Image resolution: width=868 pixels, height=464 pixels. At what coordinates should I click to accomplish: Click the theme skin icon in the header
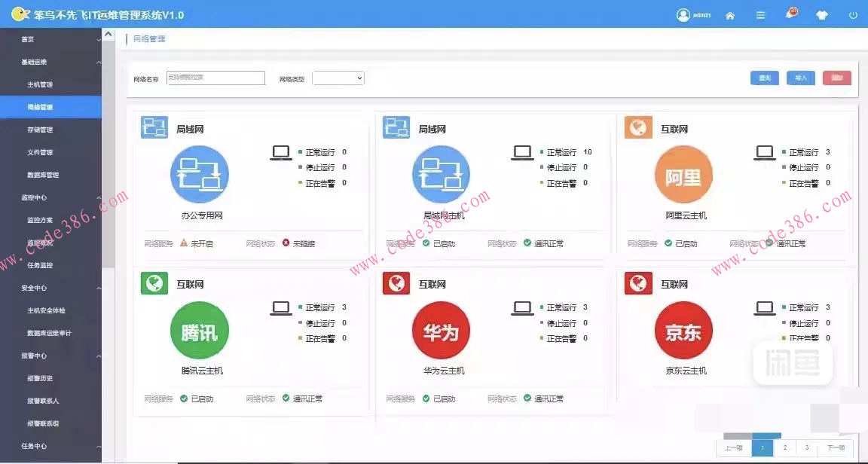(x=821, y=14)
